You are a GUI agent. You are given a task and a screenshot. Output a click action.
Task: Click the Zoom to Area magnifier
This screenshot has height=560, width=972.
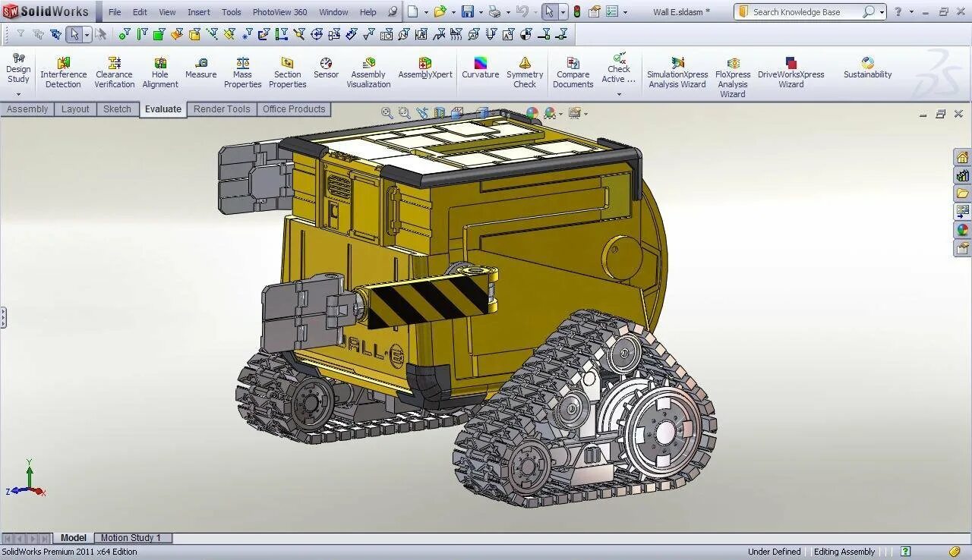pos(404,113)
